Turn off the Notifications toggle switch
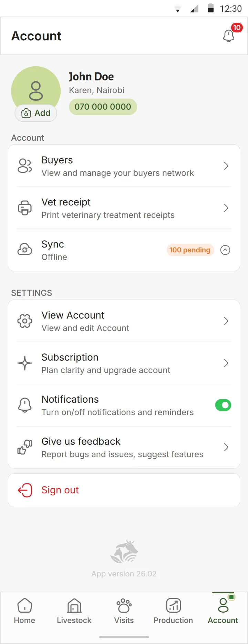 point(223,405)
